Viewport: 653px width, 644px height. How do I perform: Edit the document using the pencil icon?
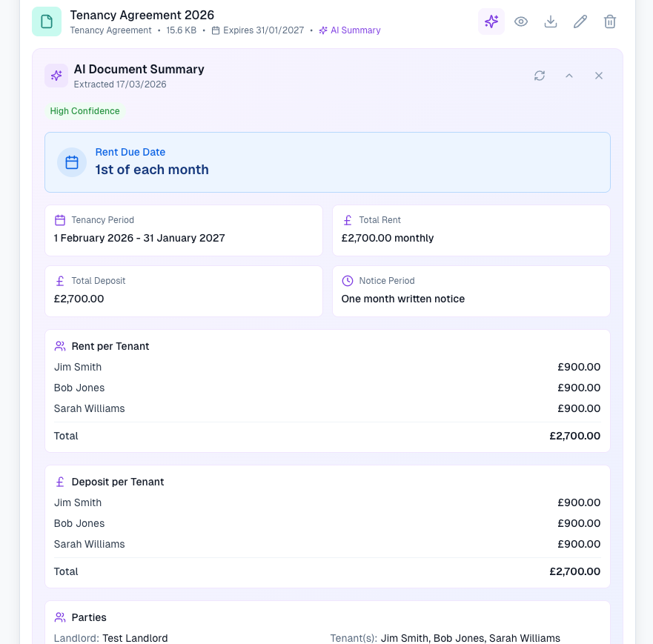(x=580, y=21)
